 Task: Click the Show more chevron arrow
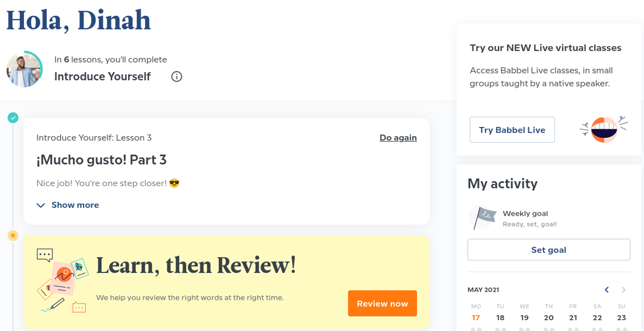pos(41,205)
